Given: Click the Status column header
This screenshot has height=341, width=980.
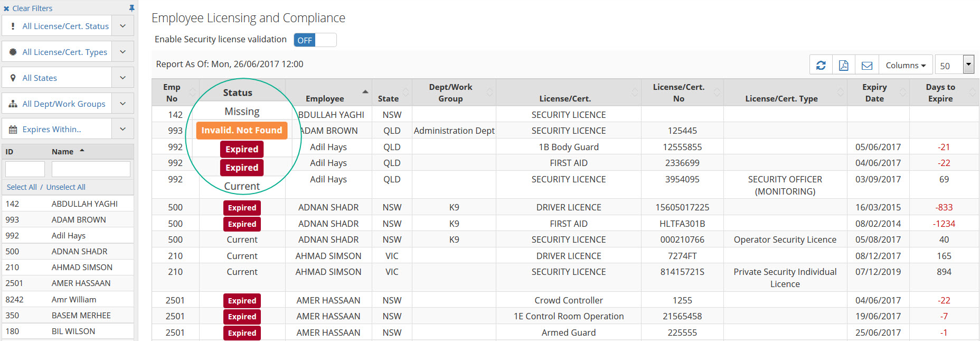Looking at the screenshot, I should pyautogui.click(x=238, y=93).
